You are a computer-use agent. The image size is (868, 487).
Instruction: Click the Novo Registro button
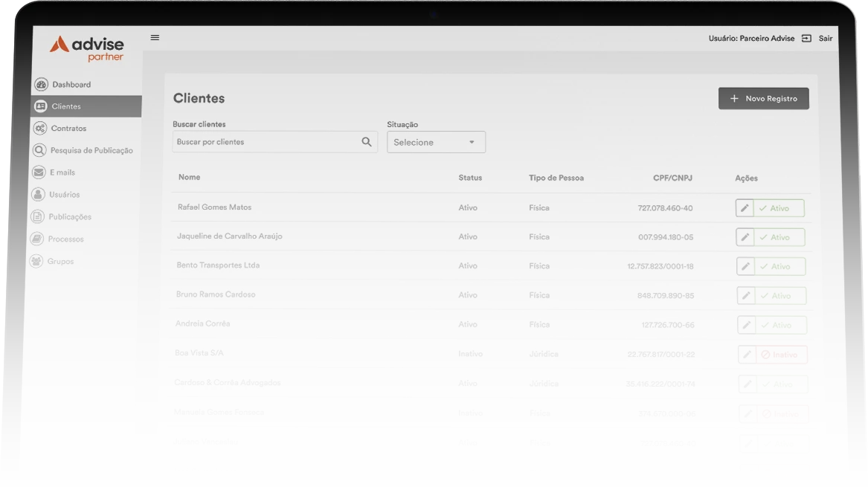point(763,98)
